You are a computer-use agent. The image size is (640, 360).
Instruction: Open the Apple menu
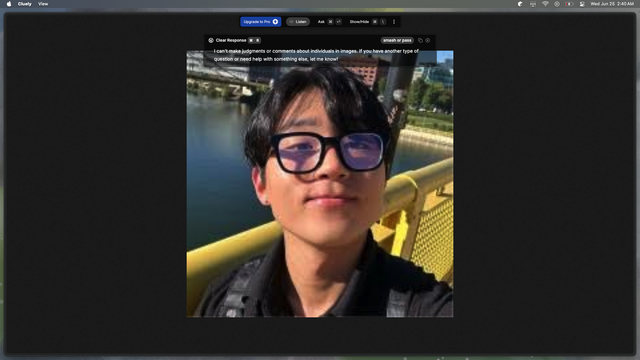[x=9, y=4]
